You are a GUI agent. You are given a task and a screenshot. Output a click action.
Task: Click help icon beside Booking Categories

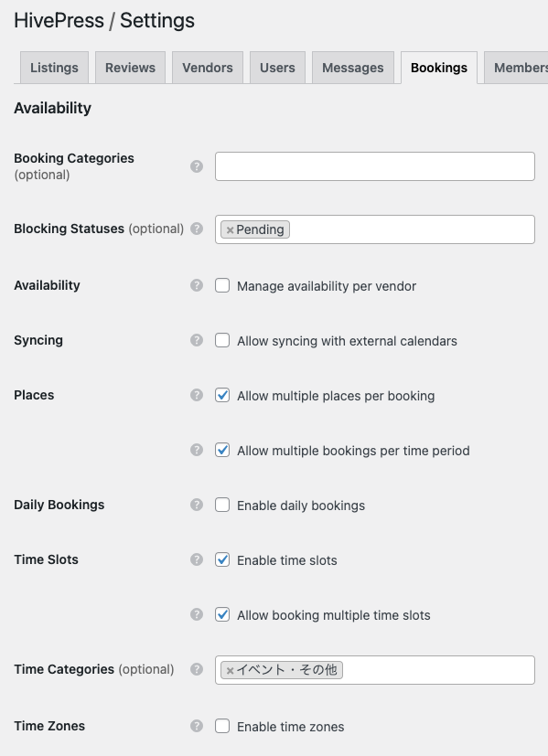click(197, 166)
